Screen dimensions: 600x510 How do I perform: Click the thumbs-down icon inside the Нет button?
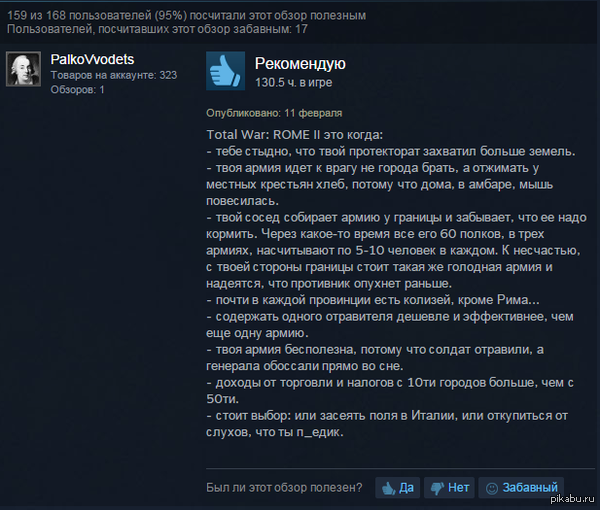(437, 488)
